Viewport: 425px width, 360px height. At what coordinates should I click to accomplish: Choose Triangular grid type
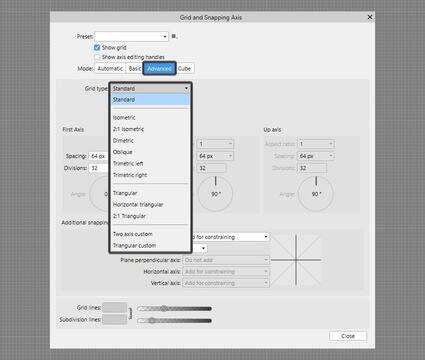[150, 193]
